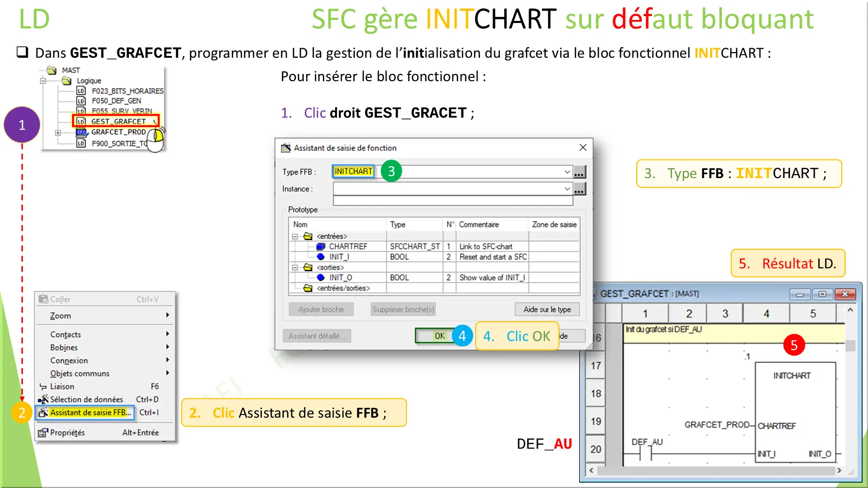Screen dimensions: 868x488
Task: Click the Logique folder icon in the tree
Action: click(x=67, y=81)
